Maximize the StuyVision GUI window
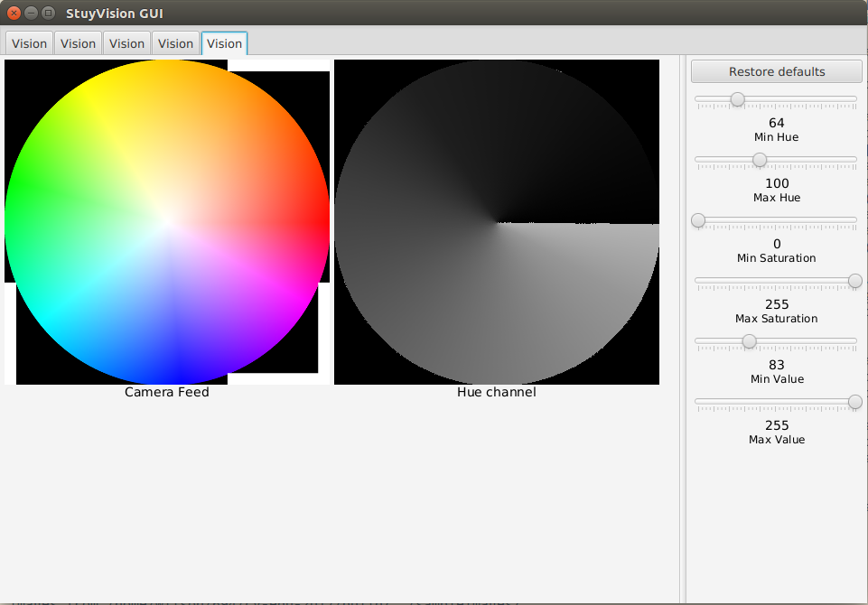Image resolution: width=868 pixels, height=605 pixels. tap(48, 13)
